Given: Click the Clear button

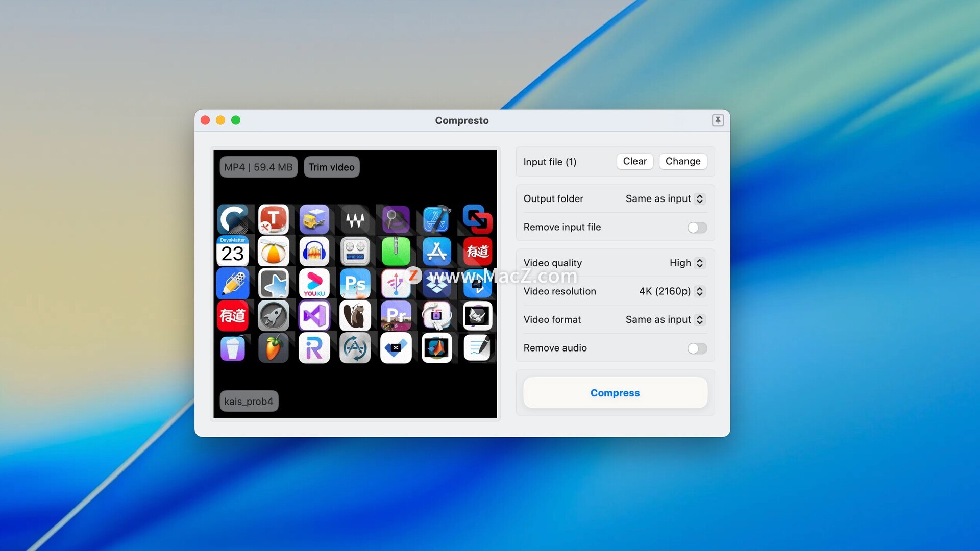Looking at the screenshot, I should pos(634,162).
